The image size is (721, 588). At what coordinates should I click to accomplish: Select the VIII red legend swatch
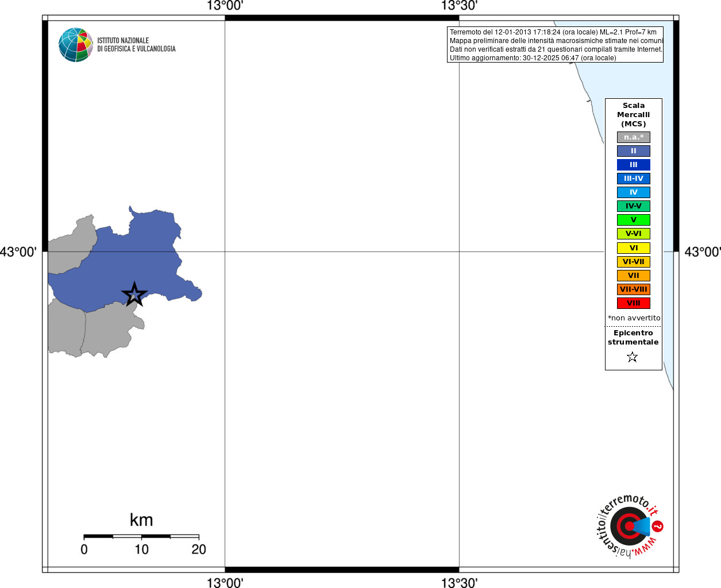(x=634, y=303)
